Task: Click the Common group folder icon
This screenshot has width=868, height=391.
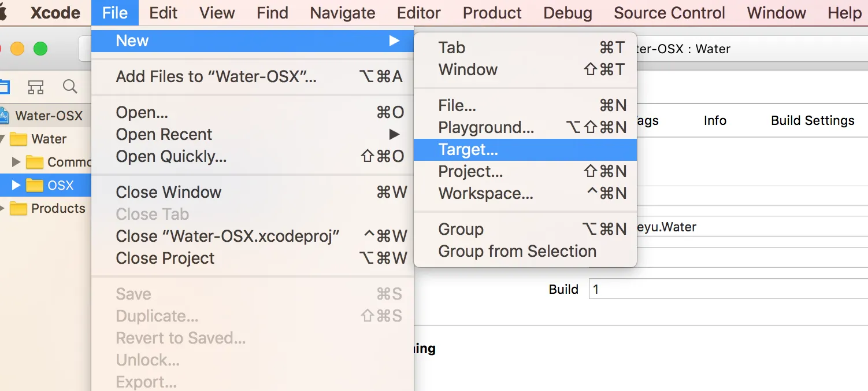Action: pos(35,163)
